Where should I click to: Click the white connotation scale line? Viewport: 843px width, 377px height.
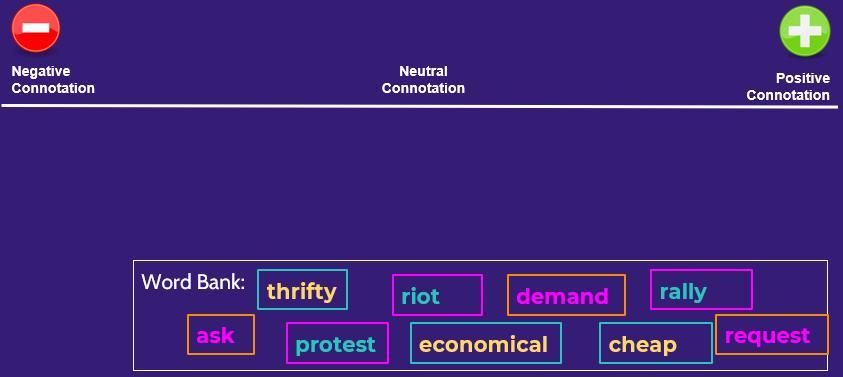coord(419,106)
